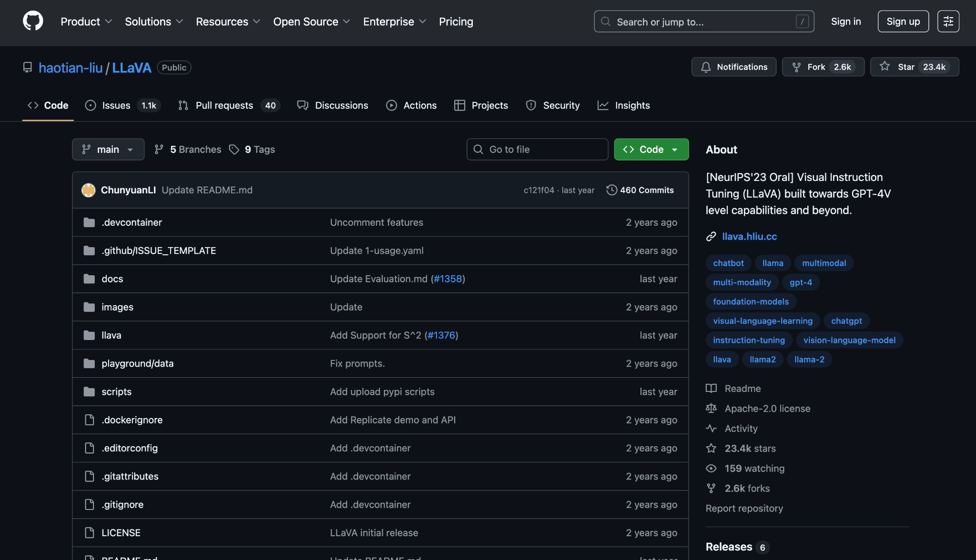Click the GitHub home logo
The height and width of the screenshot is (560, 976).
pos(32,21)
